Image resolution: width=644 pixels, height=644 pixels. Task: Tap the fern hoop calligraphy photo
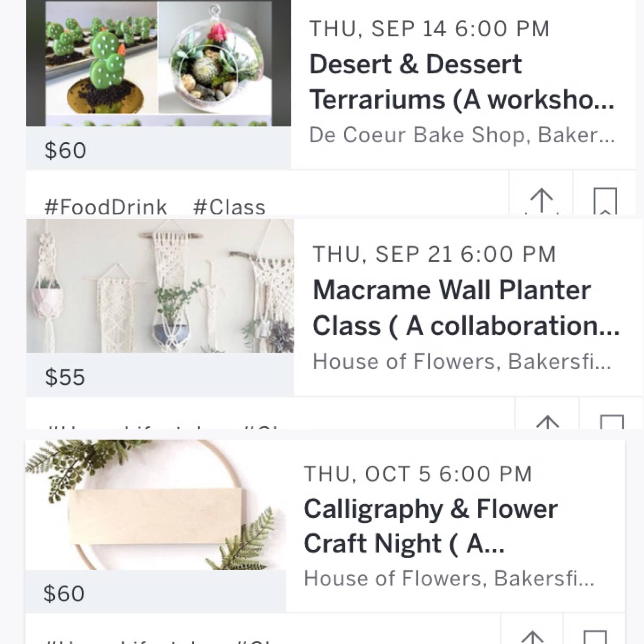tap(156, 504)
